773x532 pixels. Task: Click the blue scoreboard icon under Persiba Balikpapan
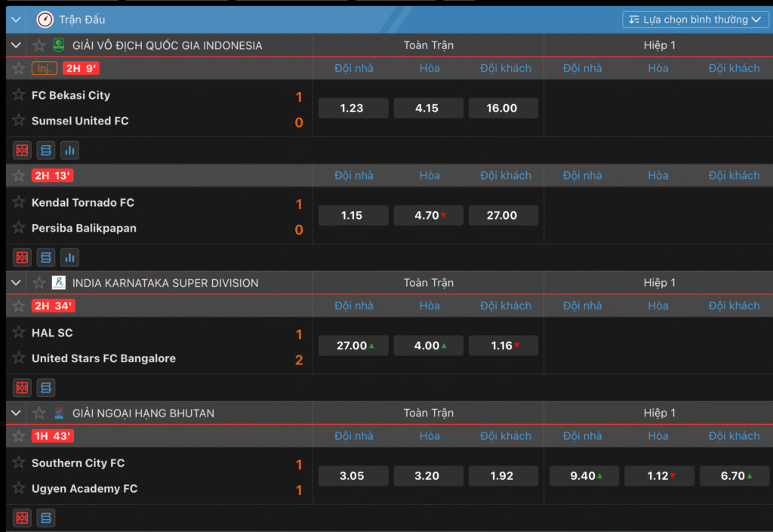coord(46,257)
